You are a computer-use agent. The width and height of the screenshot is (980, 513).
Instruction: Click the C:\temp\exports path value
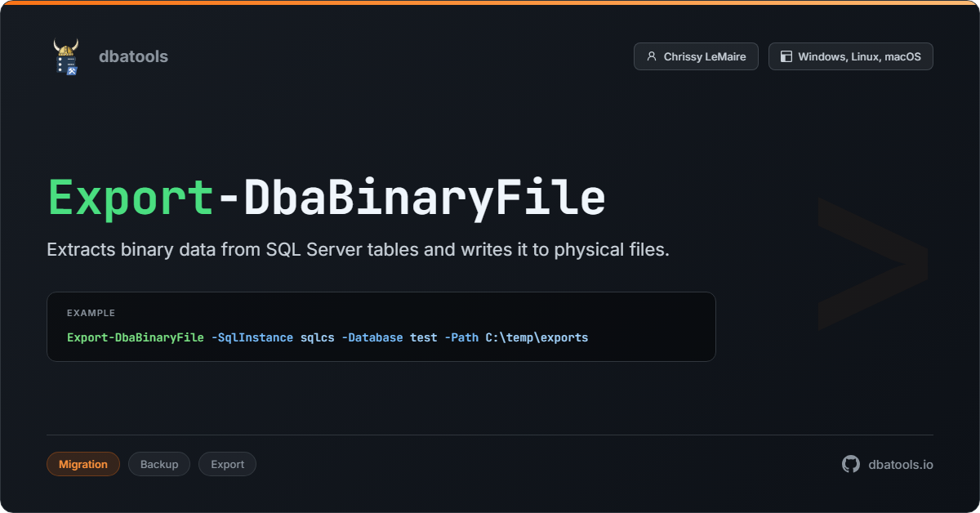click(537, 337)
